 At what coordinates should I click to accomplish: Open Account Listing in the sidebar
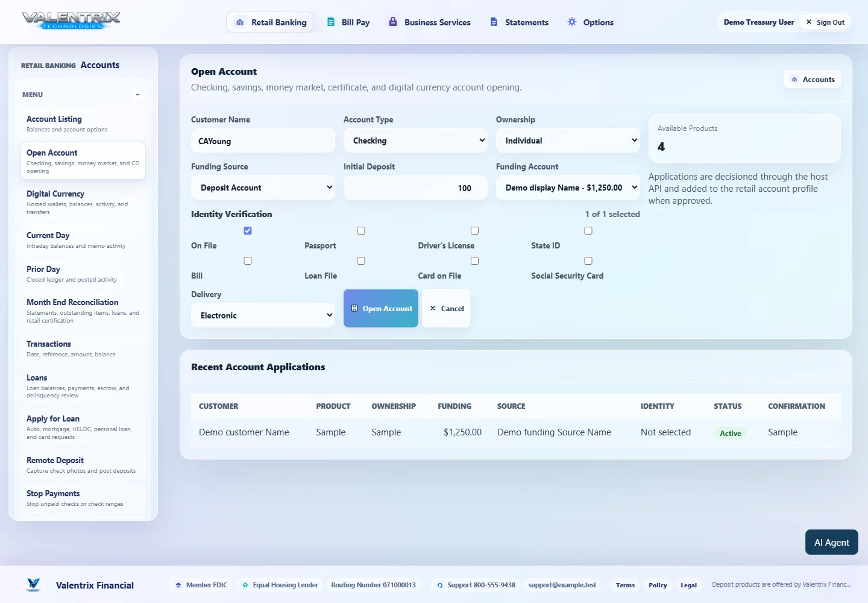pos(83,124)
